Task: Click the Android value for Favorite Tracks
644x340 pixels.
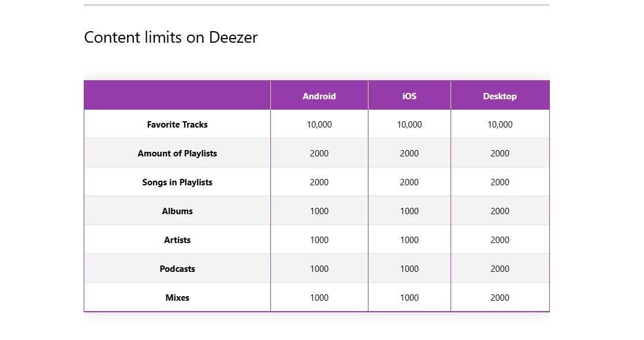Action: pos(319,125)
